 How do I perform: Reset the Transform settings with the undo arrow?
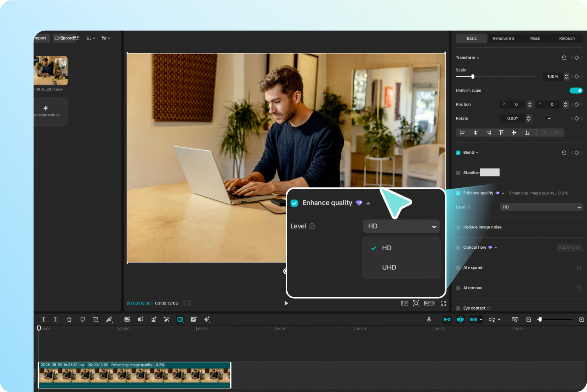tap(564, 58)
